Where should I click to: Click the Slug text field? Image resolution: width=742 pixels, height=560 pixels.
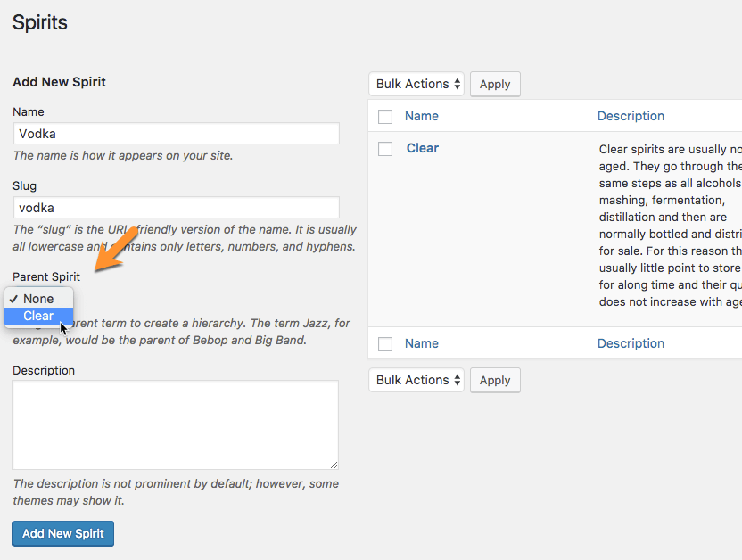tap(177, 208)
